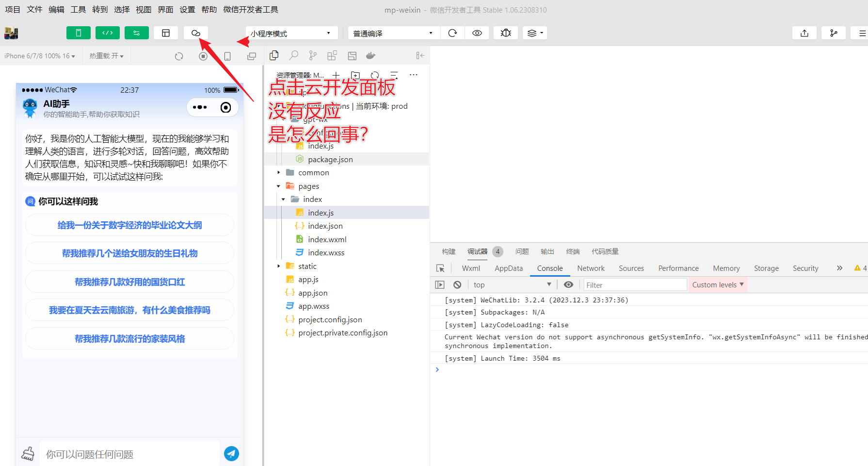The image size is (868, 466).
Task: Detach simulator into separate window icon
Action: coord(252,56)
